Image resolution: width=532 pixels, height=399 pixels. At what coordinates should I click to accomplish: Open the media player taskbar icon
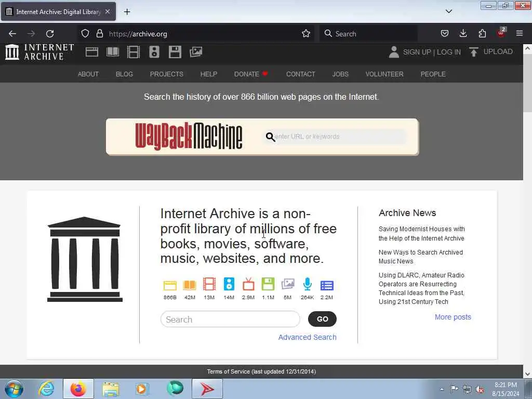click(x=142, y=389)
